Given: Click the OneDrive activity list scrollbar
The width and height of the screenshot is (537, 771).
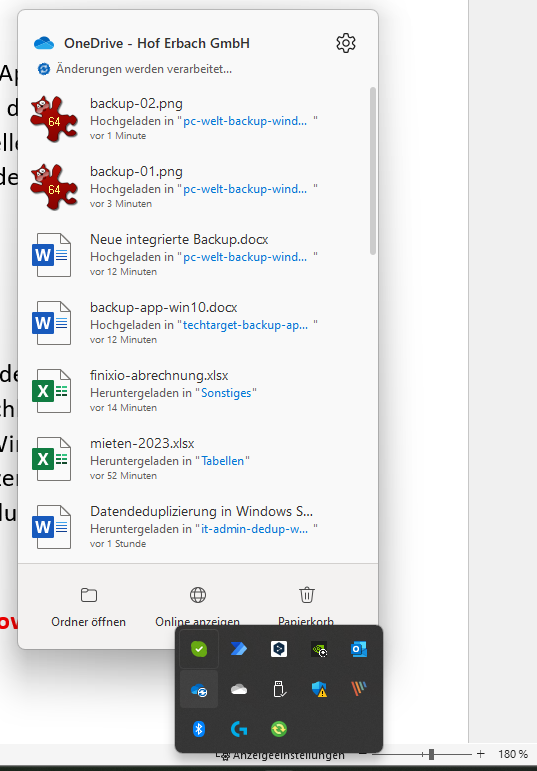Looking at the screenshot, I should coord(373,171).
